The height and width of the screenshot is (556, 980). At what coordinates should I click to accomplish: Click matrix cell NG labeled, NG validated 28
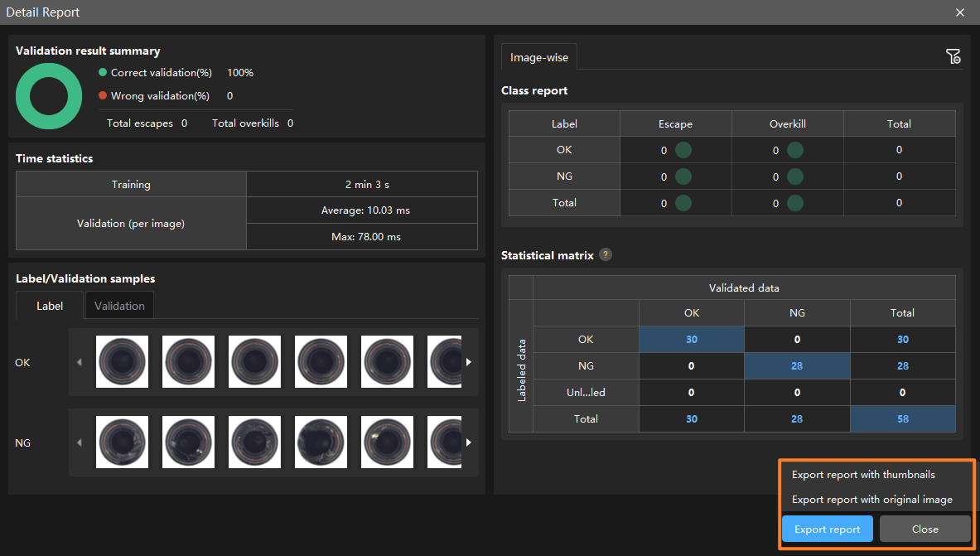[x=797, y=366]
